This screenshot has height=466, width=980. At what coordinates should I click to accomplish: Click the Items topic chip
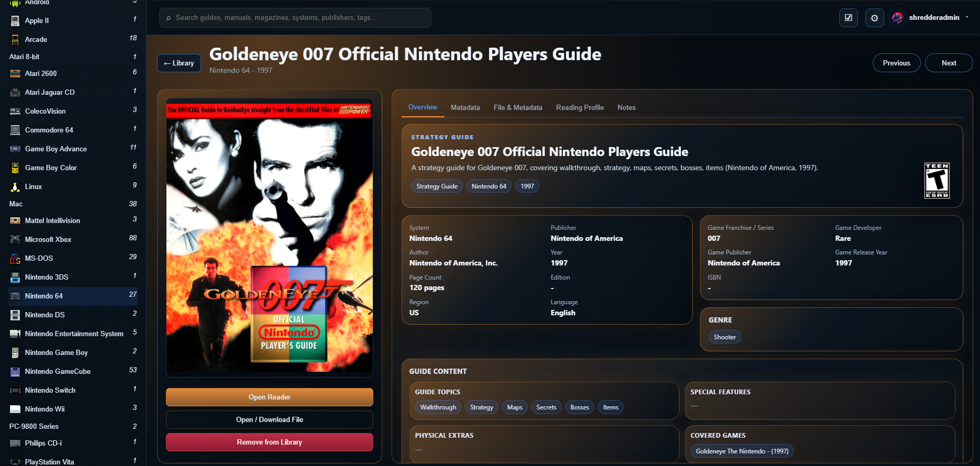coord(610,407)
